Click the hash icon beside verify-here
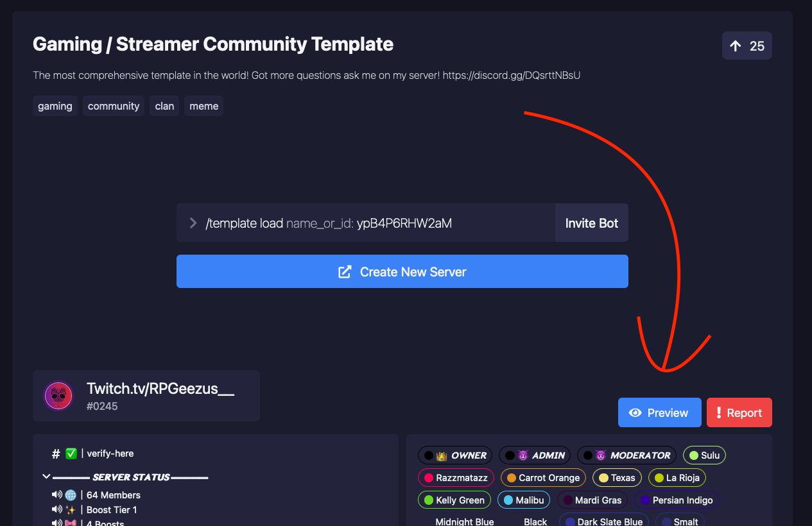The height and width of the screenshot is (526, 812). pyautogui.click(x=56, y=454)
